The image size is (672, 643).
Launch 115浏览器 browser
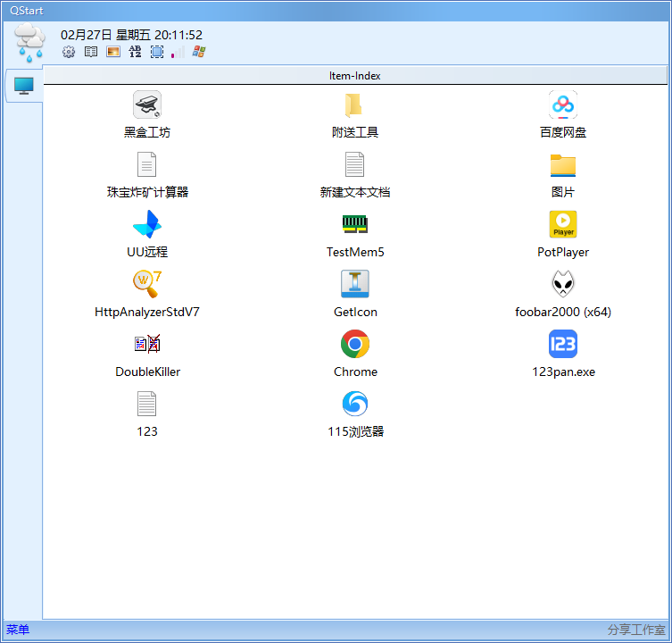click(x=355, y=413)
